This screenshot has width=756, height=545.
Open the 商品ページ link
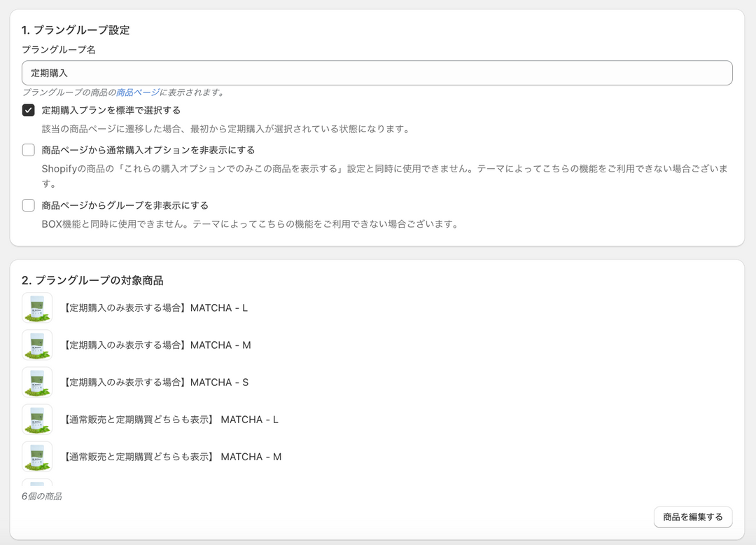coord(138,92)
